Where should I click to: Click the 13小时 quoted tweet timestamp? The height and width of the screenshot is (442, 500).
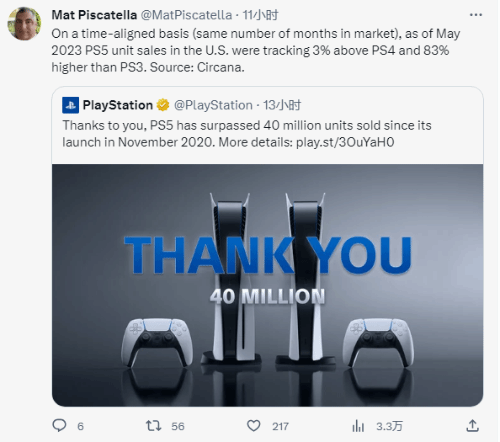tap(282, 105)
